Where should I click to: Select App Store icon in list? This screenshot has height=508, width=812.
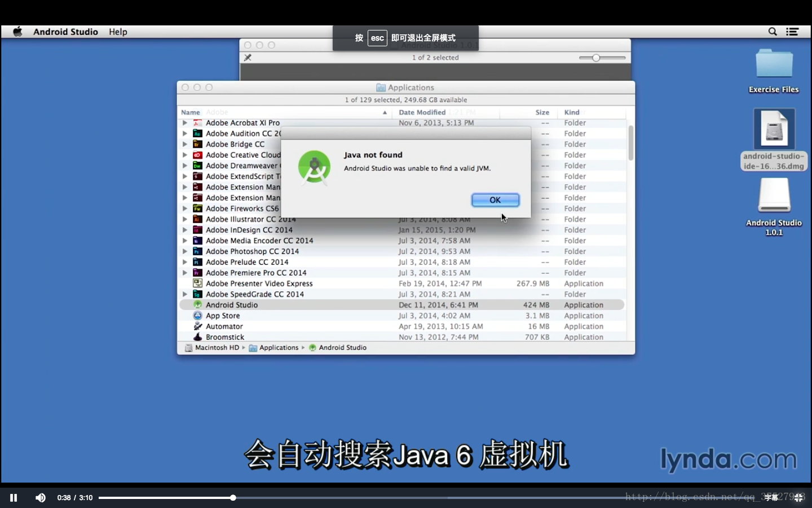[x=197, y=316]
